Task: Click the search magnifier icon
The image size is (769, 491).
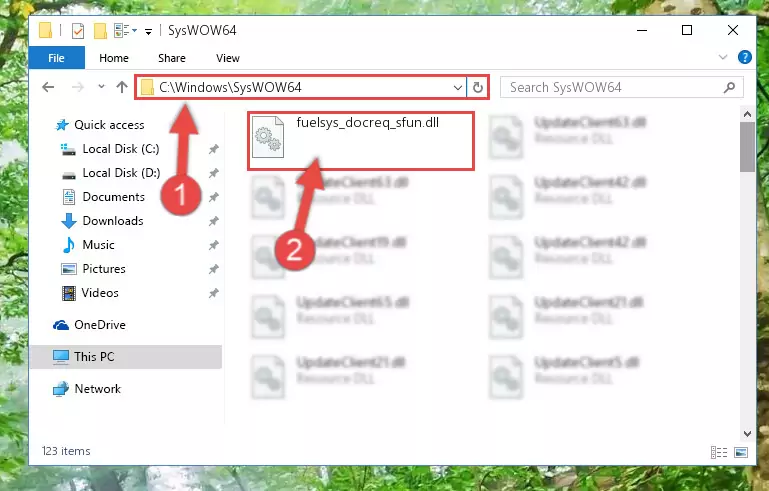Action: coord(729,87)
